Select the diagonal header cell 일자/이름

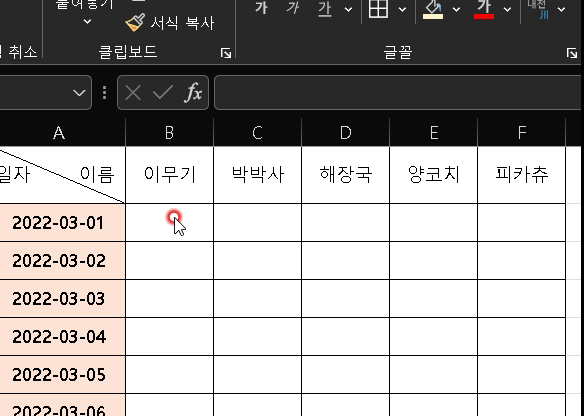click(63, 175)
